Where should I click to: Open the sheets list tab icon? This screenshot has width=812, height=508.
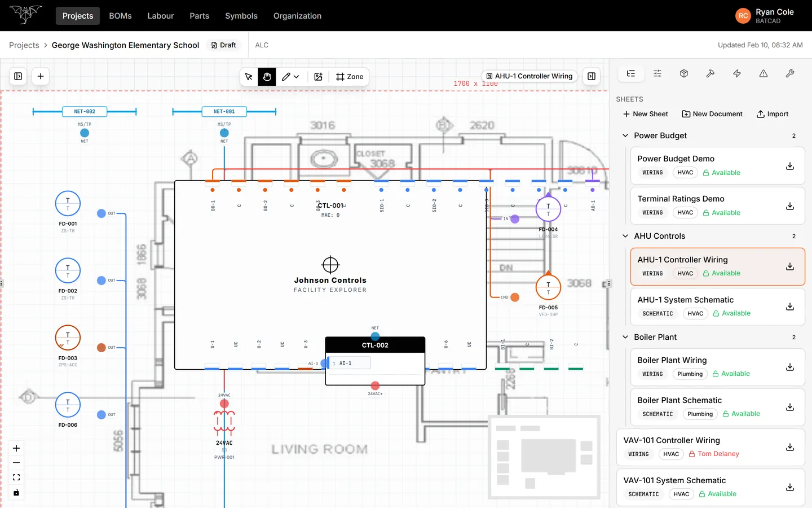point(631,73)
